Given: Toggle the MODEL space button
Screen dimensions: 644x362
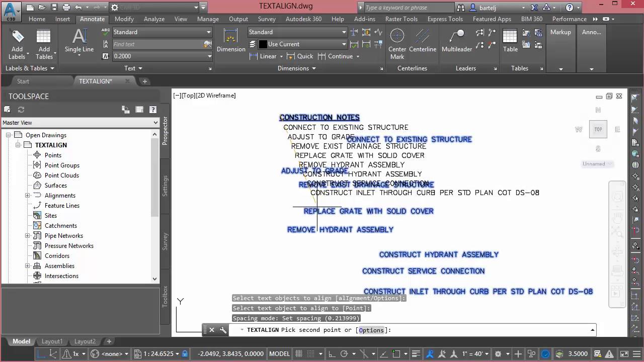Looking at the screenshot, I should click(279, 354).
